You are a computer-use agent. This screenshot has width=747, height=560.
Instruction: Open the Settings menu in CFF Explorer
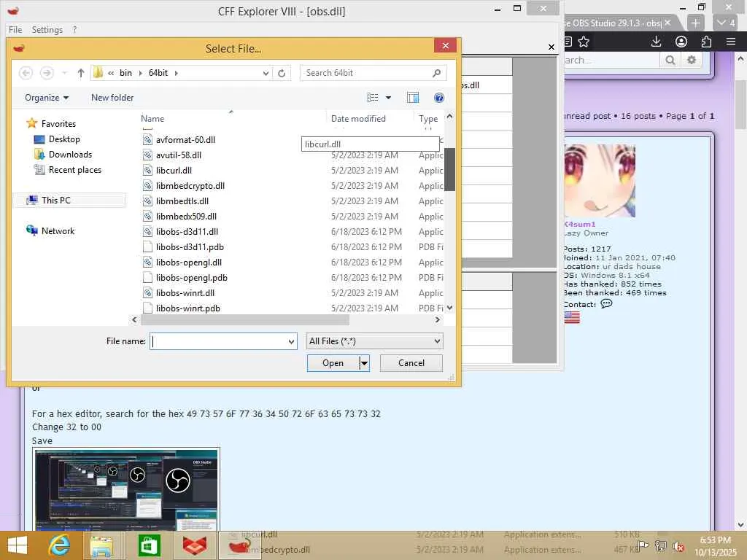coord(47,29)
